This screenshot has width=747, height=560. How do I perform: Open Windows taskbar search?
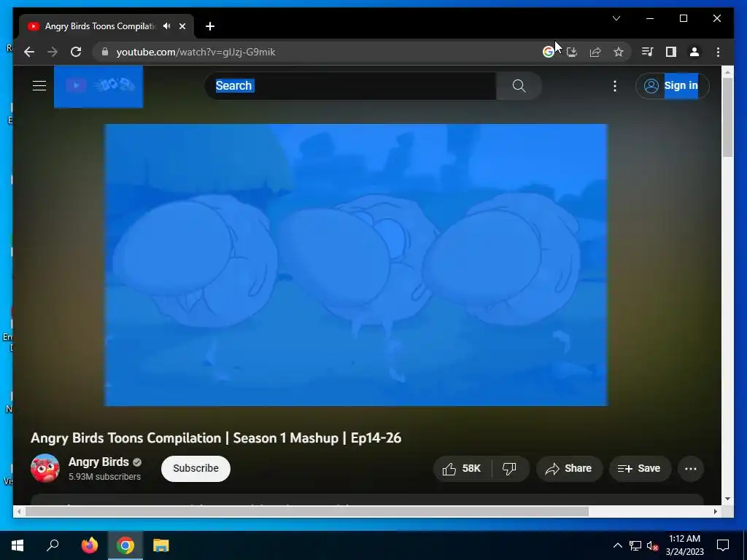53,545
